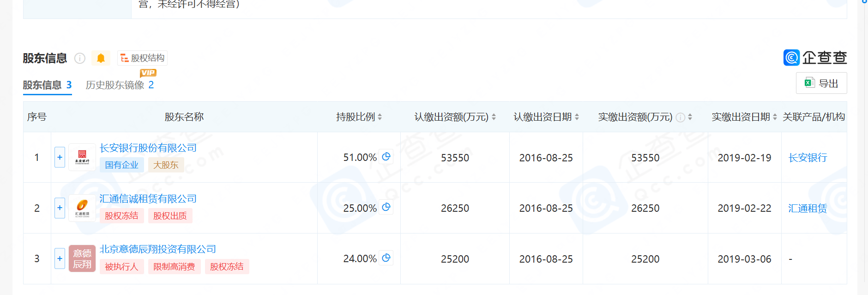
Task: Click pie chart icon next to 51.00%
Action: point(386,157)
